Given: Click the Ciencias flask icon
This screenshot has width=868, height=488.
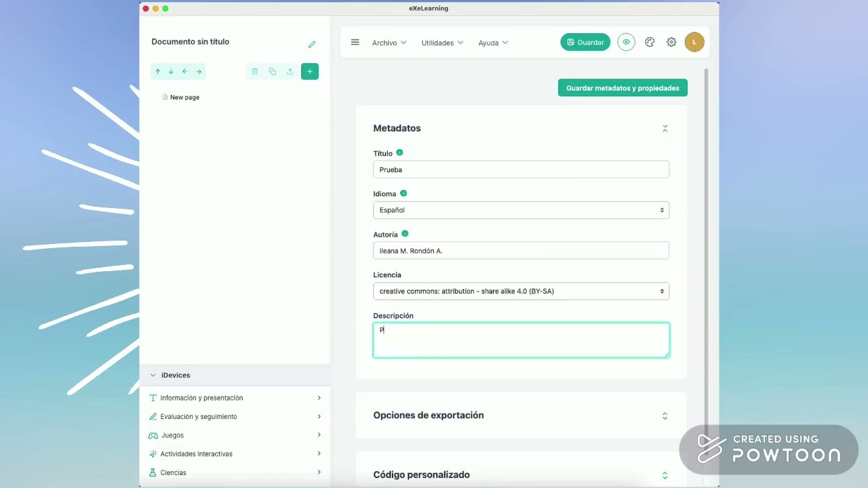Looking at the screenshot, I should pyautogui.click(x=153, y=472).
